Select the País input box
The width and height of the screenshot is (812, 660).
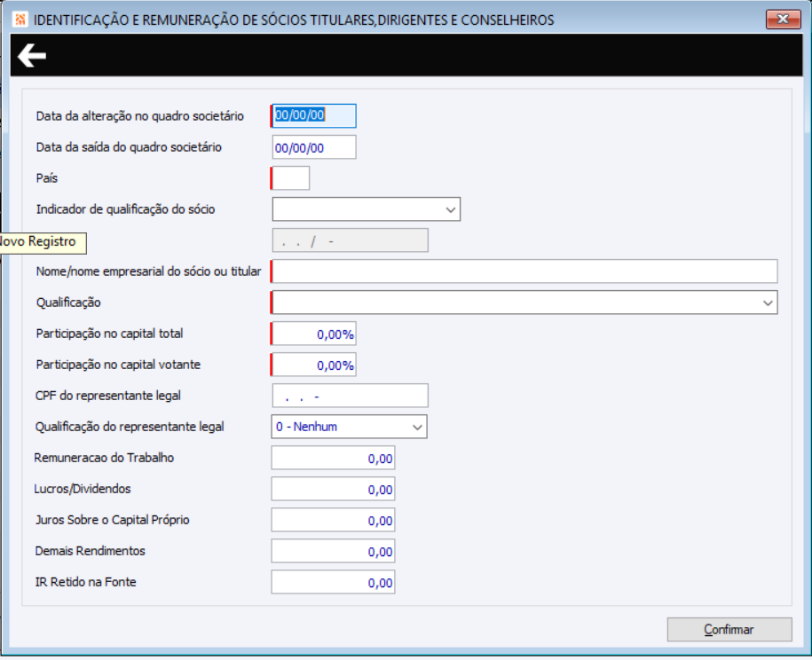pyautogui.click(x=290, y=178)
